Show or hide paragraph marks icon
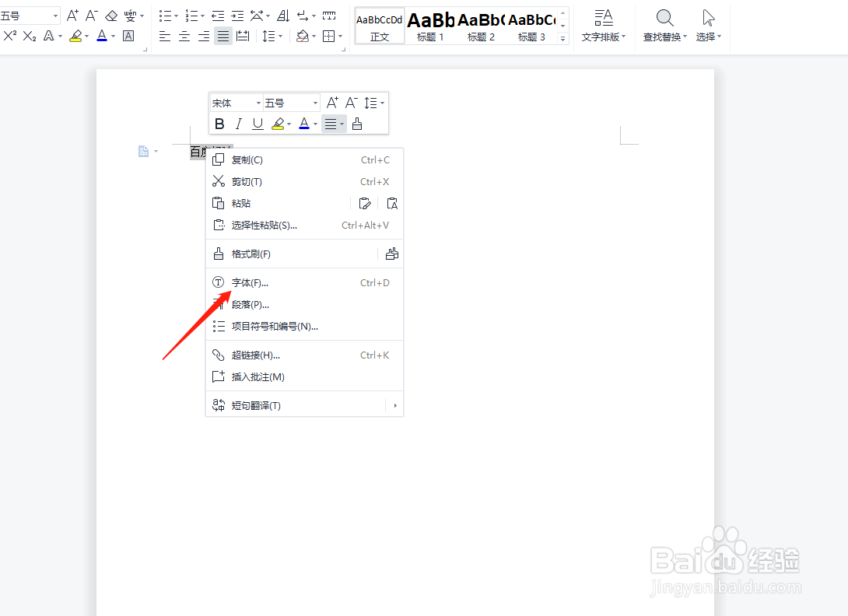Viewport: 848px width, 616px height. [303, 16]
